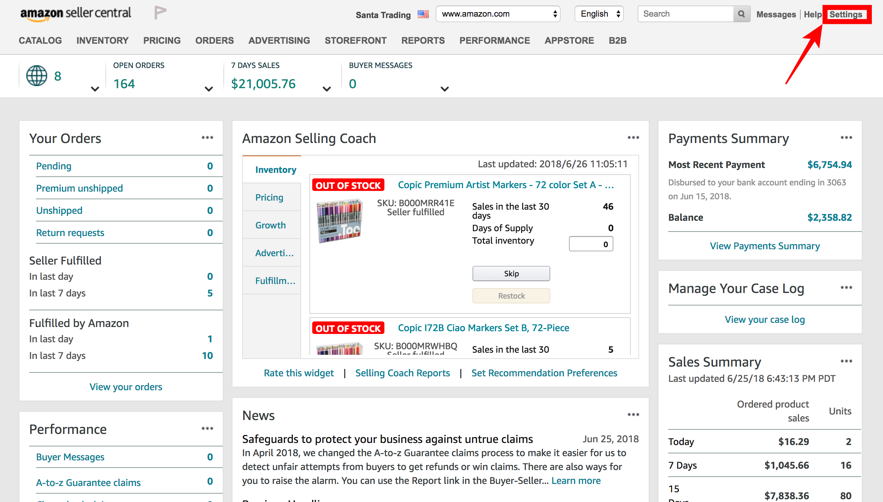Open the Your Orders widget options menu
Viewport: 883px width, 502px height.
pyautogui.click(x=207, y=137)
